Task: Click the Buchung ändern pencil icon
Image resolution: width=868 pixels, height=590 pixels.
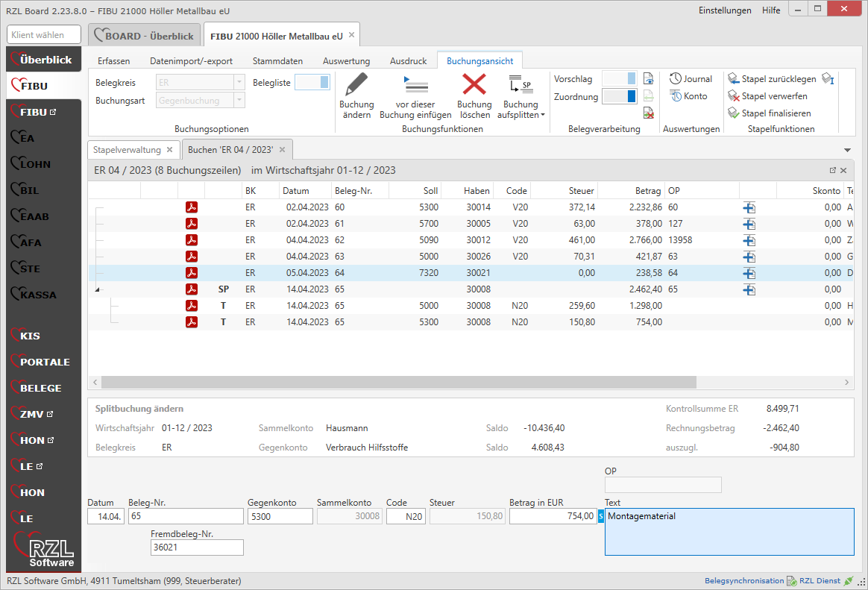Action: [356, 85]
